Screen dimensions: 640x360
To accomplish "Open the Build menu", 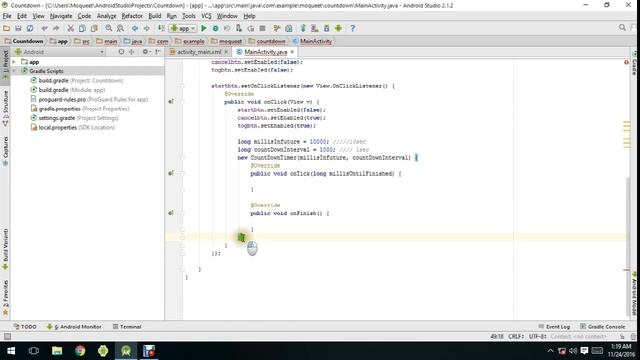I will (155, 16).
